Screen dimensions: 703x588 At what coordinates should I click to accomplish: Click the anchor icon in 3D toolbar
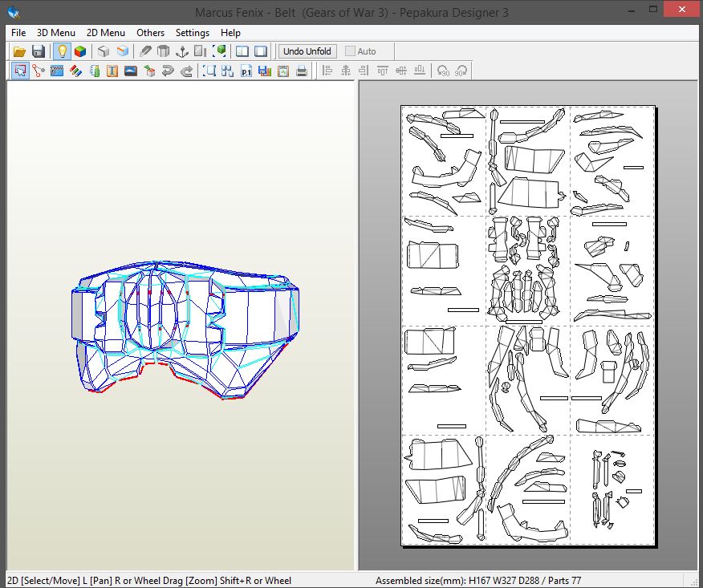(x=182, y=51)
